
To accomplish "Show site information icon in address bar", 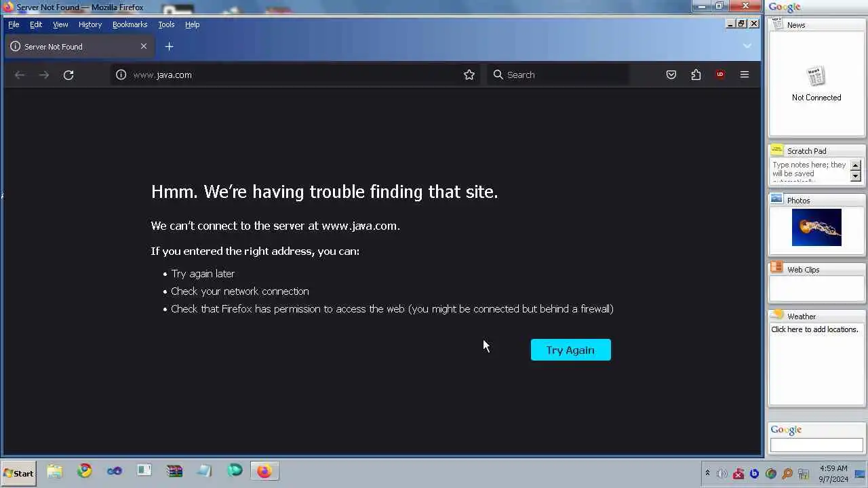I will point(121,75).
